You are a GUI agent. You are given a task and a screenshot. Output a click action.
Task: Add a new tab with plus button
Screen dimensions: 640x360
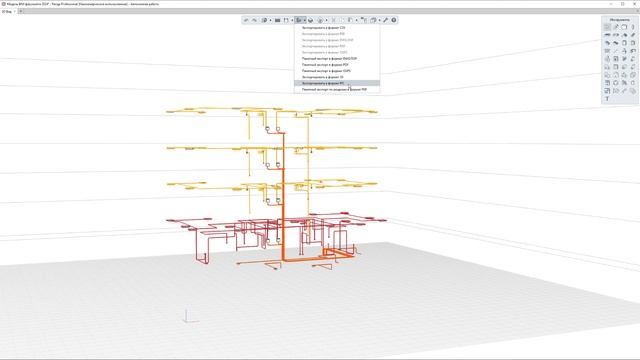pos(21,11)
